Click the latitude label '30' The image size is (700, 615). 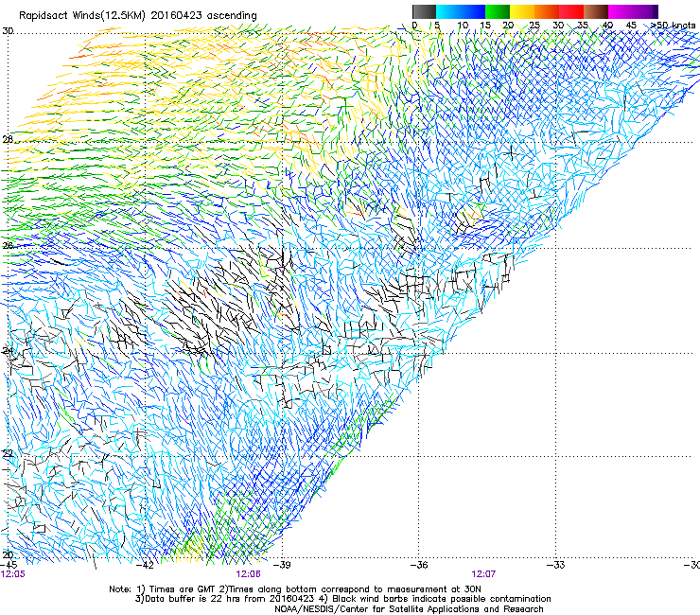pos(8,31)
